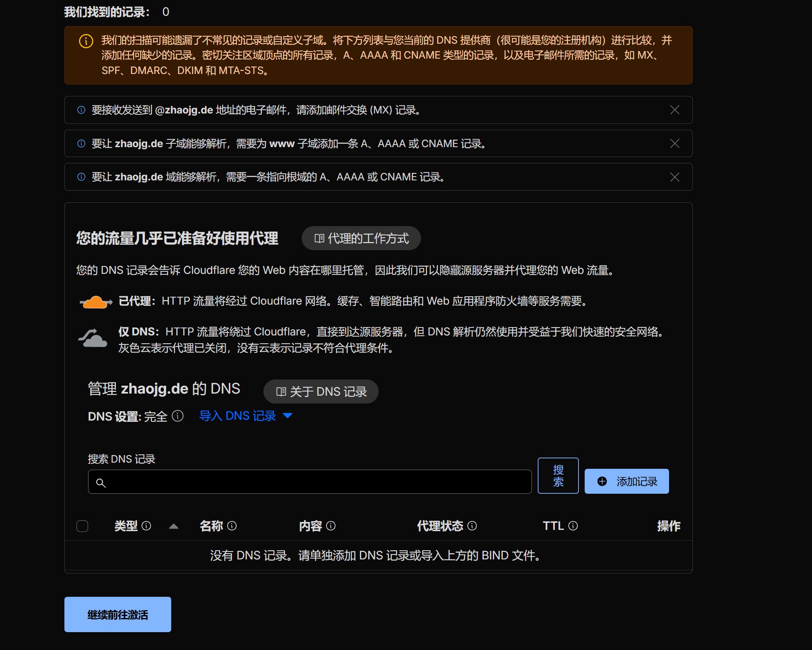The height and width of the screenshot is (650, 812).
Task: Dismiss the root domain record notice
Action: (674, 177)
